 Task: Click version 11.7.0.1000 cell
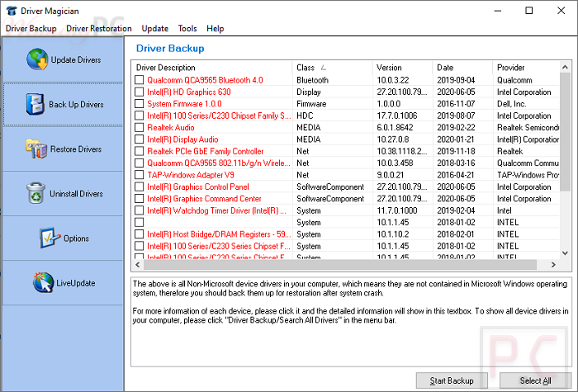[396, 210]
